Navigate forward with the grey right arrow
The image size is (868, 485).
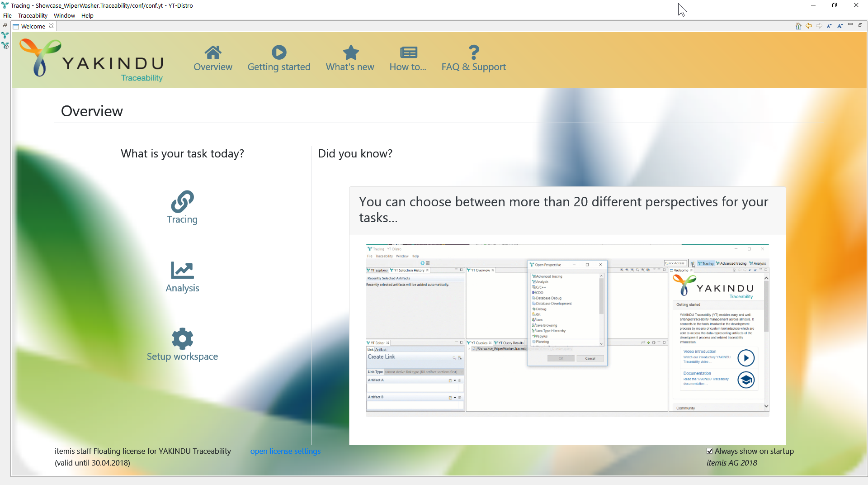pyautogui.click(x=819, y=26)
